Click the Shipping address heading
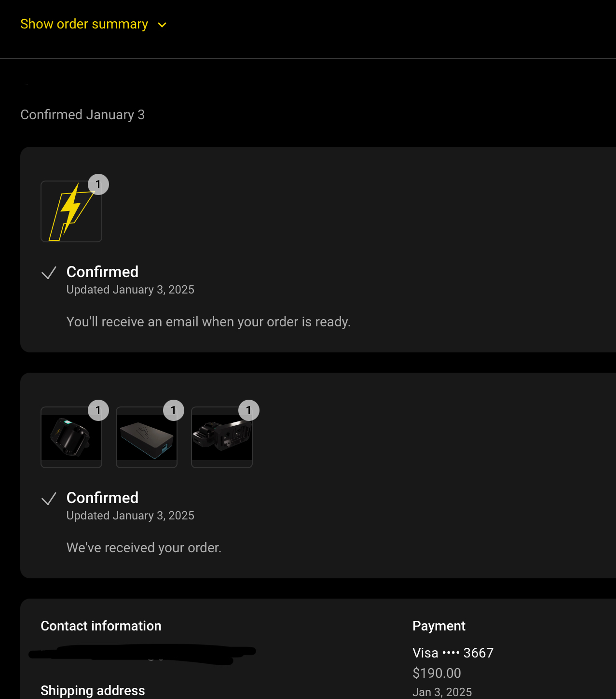The width and height of the screenshot is (616, 699). 93,691
